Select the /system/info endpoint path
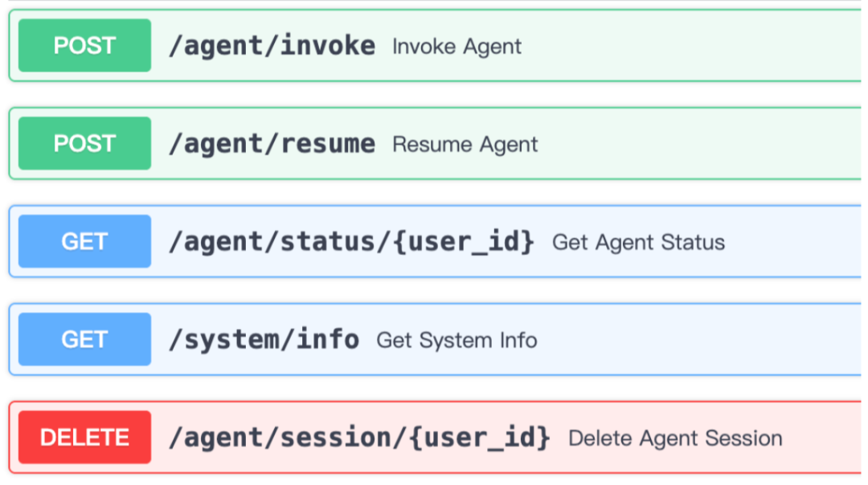The width and height of the screenshot is (868, 485). click(264, 340)
